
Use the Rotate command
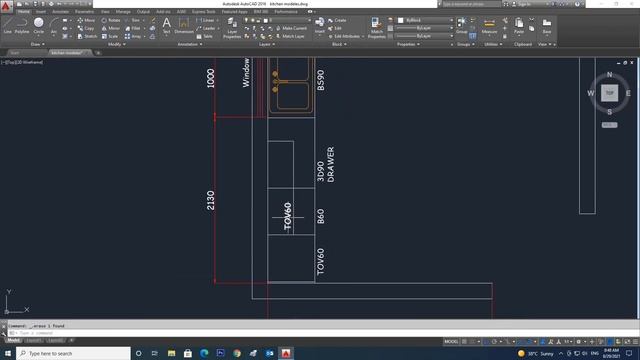point(111,20)
